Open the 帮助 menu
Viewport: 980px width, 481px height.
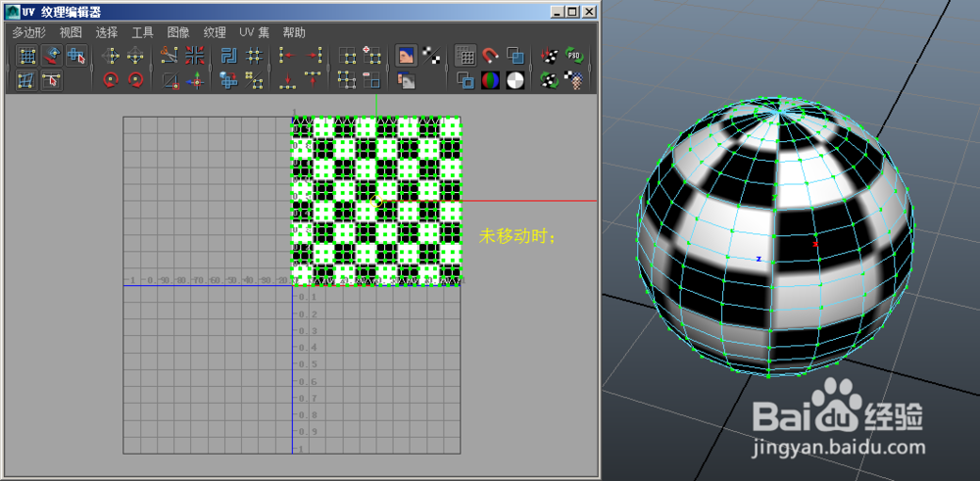coord(294,32)
